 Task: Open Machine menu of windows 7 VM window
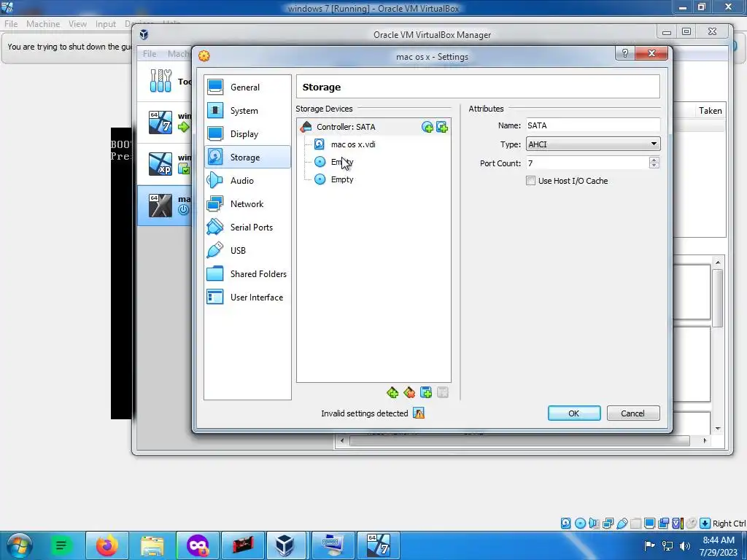[x=43, y=24]
